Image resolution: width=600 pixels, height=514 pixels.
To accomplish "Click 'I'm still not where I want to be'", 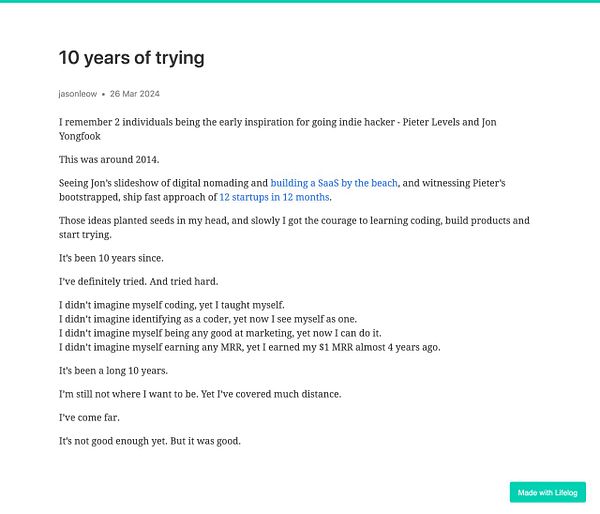I will pyautogui.click(x=129, y=395).
